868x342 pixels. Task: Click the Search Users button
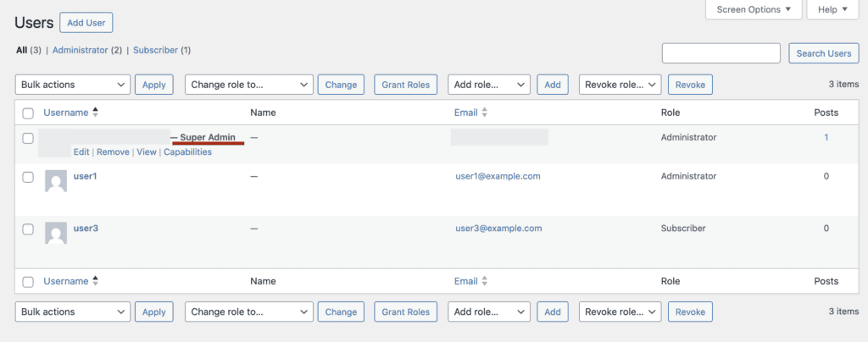824,53
